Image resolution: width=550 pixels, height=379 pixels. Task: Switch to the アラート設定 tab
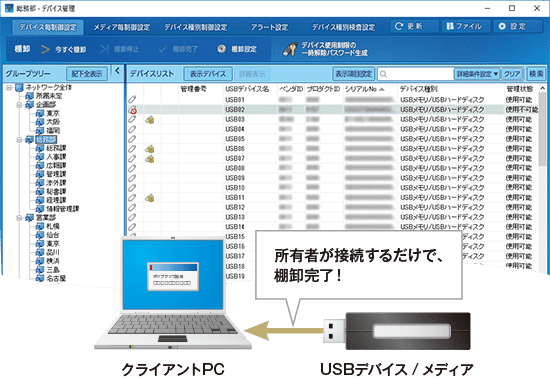pyautogui.click(x=269, y=27)
